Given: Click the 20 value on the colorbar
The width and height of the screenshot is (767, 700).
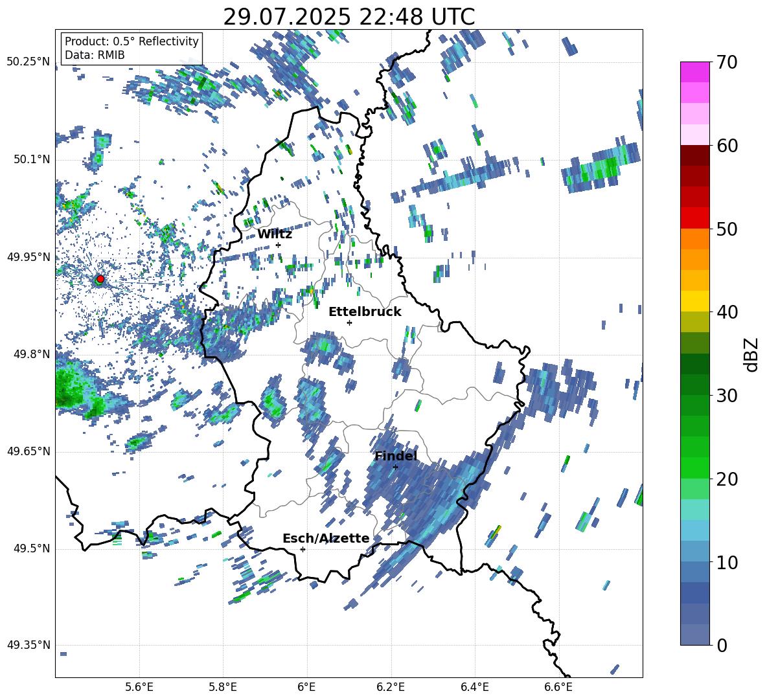Looking at the screenshot, I should tap(727, 479).
